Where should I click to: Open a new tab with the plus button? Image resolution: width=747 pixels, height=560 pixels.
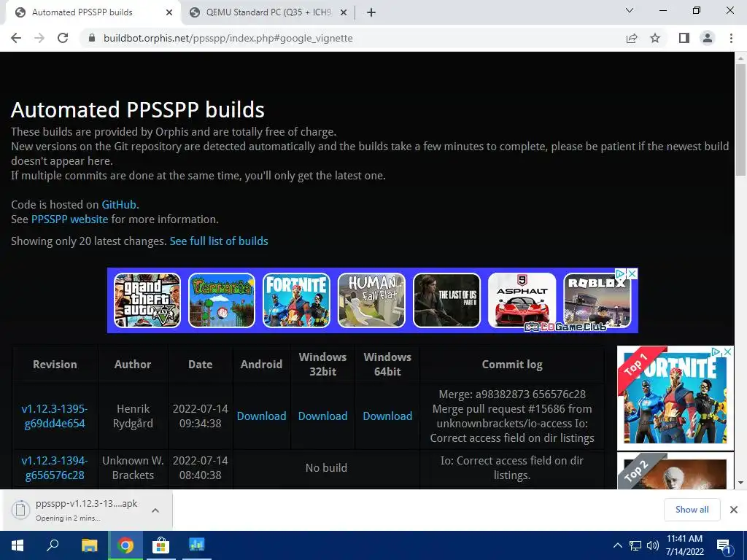click(x=371, y=12)
